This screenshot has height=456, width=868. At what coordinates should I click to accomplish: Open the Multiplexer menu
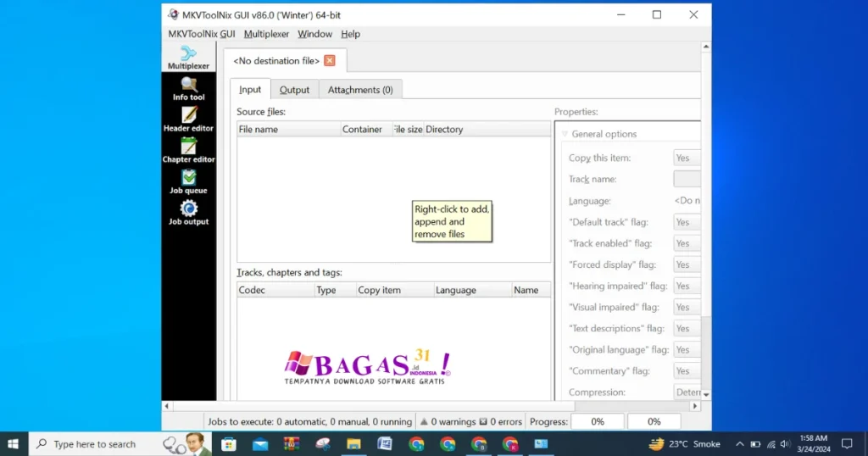click(x=266, y=34)
